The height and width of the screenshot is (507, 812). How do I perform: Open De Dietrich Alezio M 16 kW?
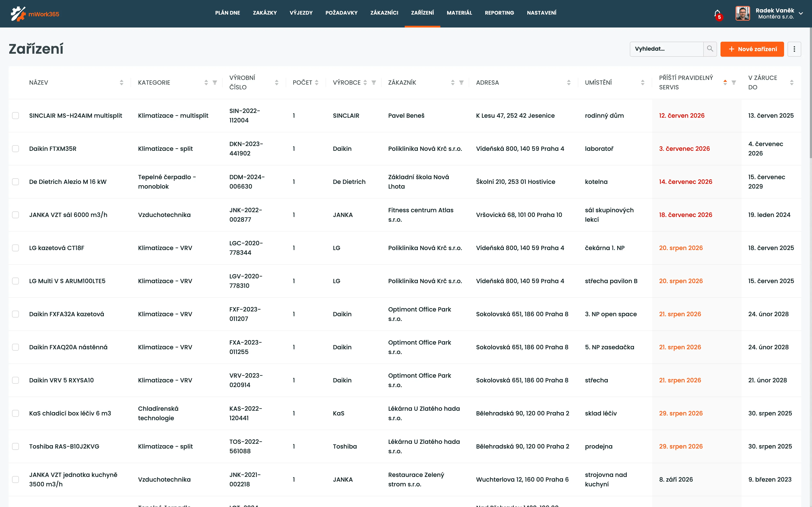(68, 182)
